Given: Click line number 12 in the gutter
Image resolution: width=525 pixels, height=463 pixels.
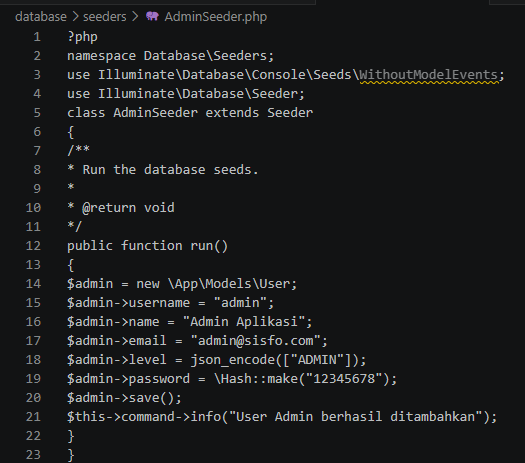Looking at the screenshot, I should pyautogui.click(x=33, y=246).
